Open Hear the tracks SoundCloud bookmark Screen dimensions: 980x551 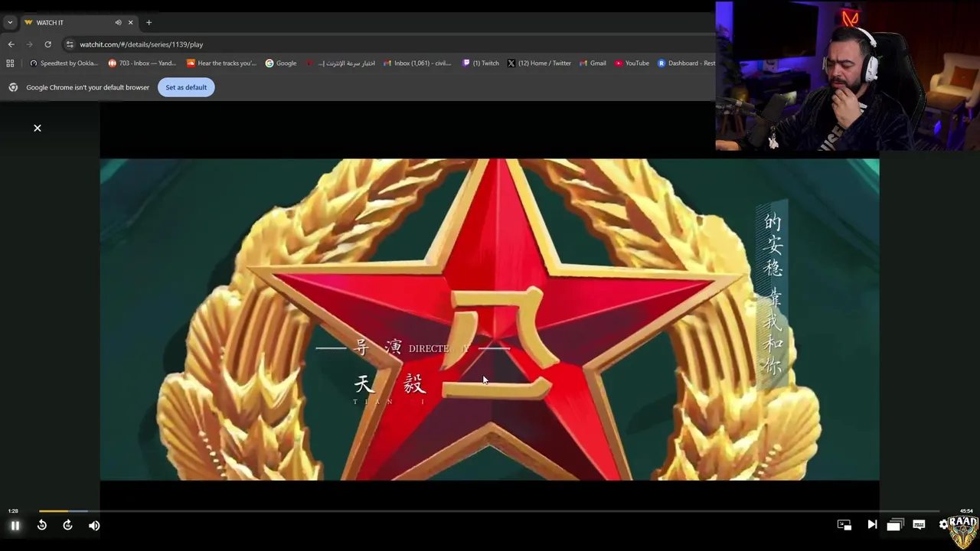(221, 64)
